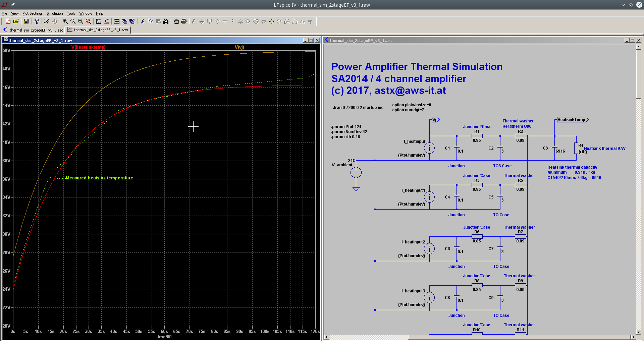Image resolution: width=644 pixels, height=341 pixels.
Task: Select the Diode component icon
Action: (240, 21)
